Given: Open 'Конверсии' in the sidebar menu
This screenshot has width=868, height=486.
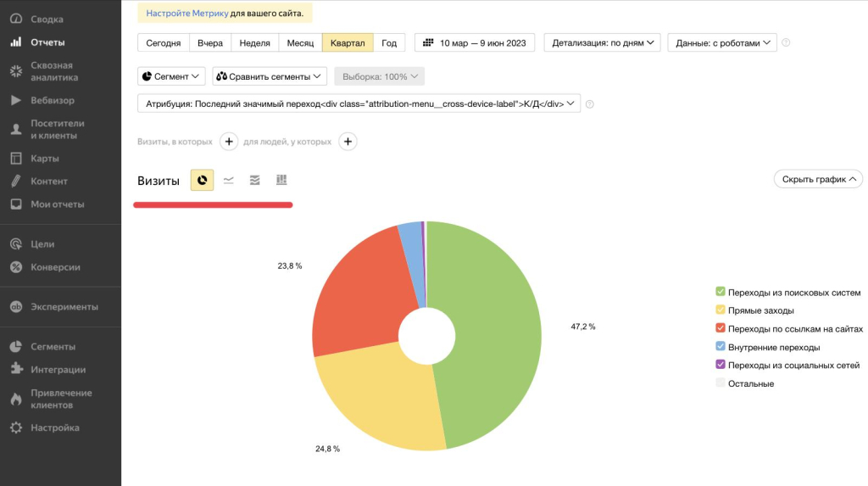Looking at the screenshot, I should pos(55,267).
